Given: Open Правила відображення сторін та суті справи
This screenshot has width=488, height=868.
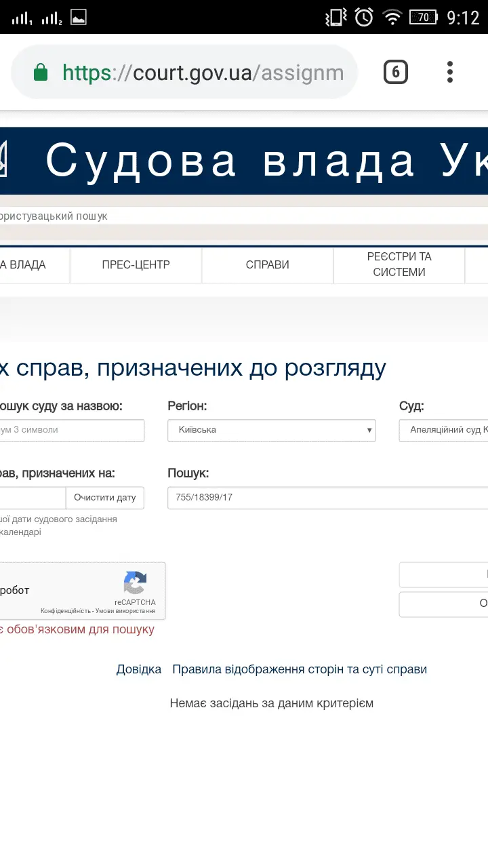Looking at the screenshot, I should point(300,669).
